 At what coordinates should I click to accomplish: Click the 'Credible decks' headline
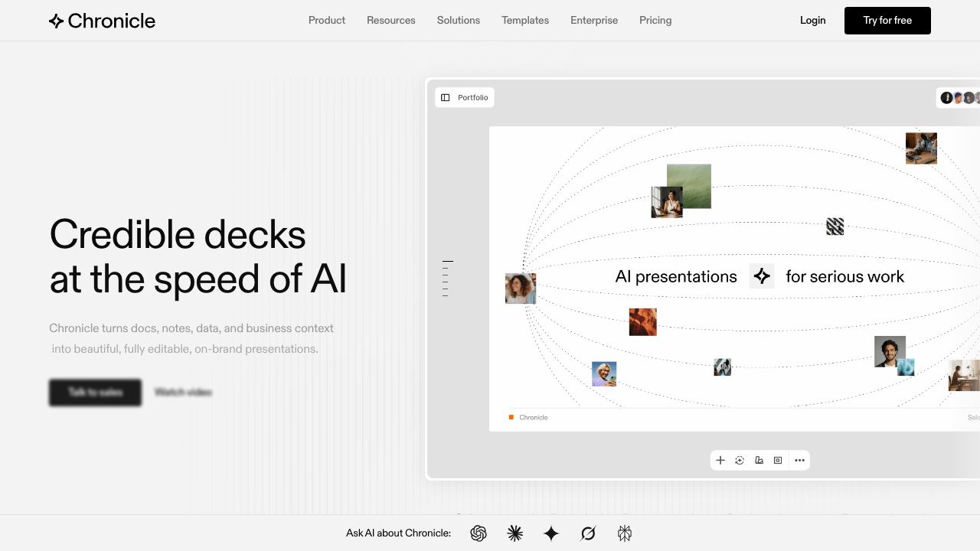(178, 234)
